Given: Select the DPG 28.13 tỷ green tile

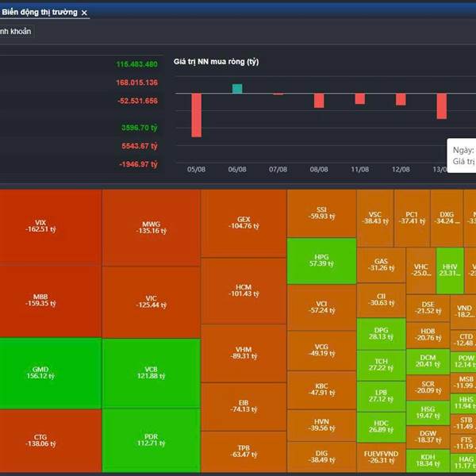Looking at the screenshot, I should point(381,334).
